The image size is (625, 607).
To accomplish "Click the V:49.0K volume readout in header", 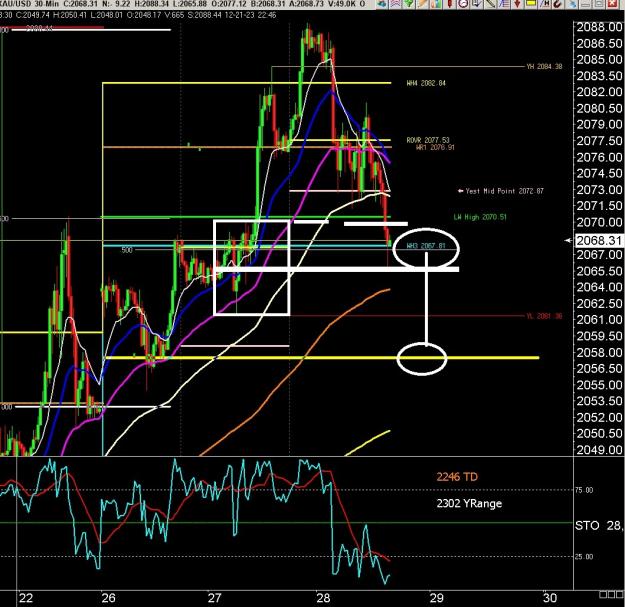I will point(342,4).
